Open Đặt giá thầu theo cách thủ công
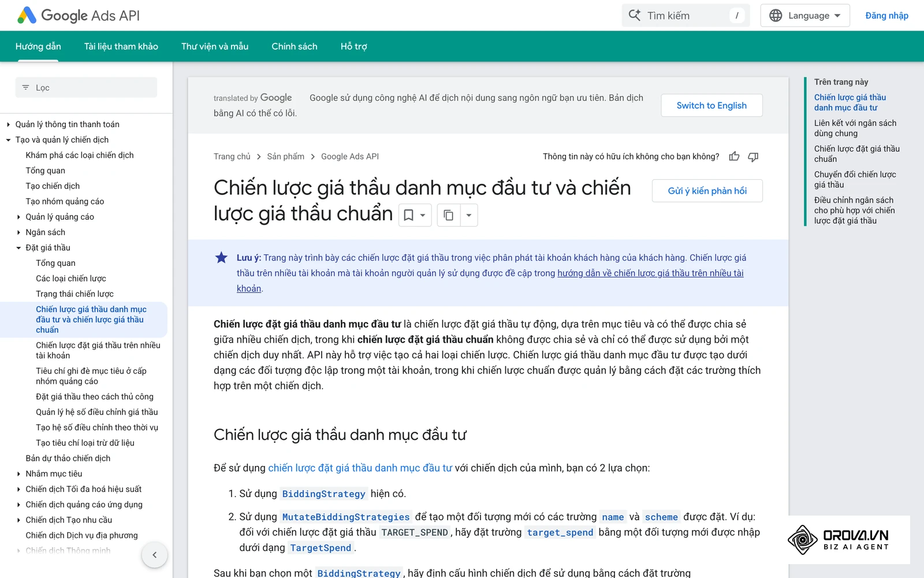This screenshot has height=578, width=924. (95, 397)
